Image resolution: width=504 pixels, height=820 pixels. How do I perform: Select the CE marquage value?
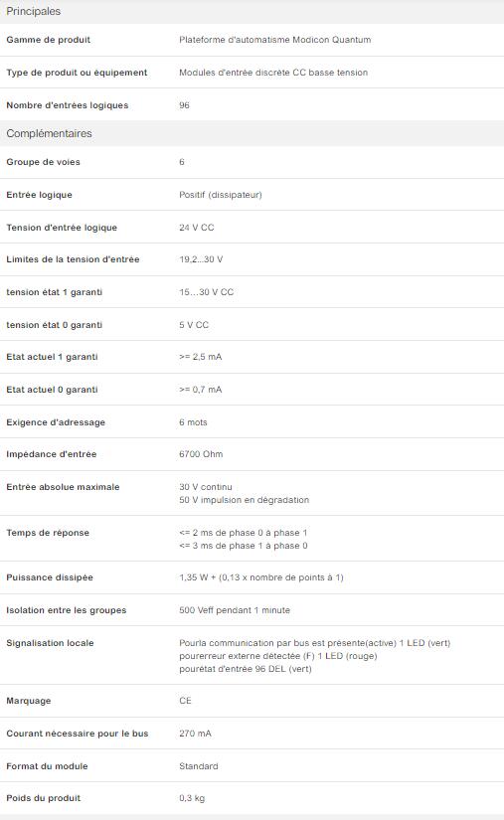pos(185,701)
